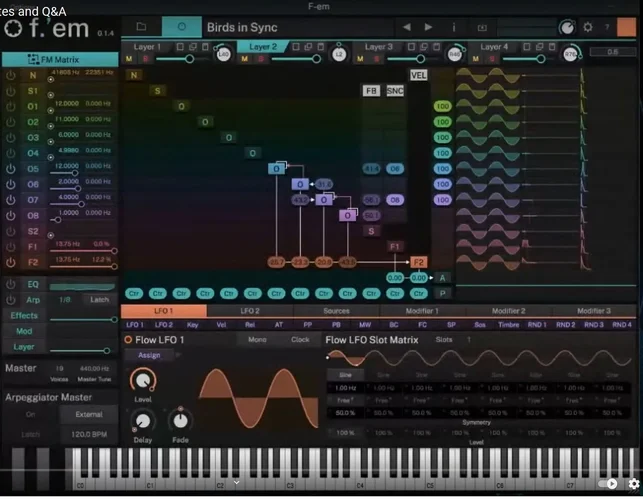The height and width of the screenshot is (500, 643).
Task: Click the paste icon beside Layer 1
Action: 205,47
